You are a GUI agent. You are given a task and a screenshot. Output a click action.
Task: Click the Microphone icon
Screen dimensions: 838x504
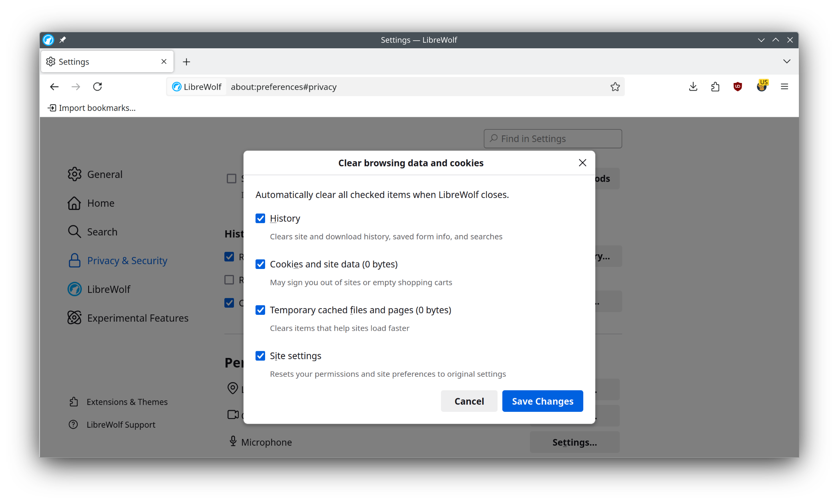233,441
